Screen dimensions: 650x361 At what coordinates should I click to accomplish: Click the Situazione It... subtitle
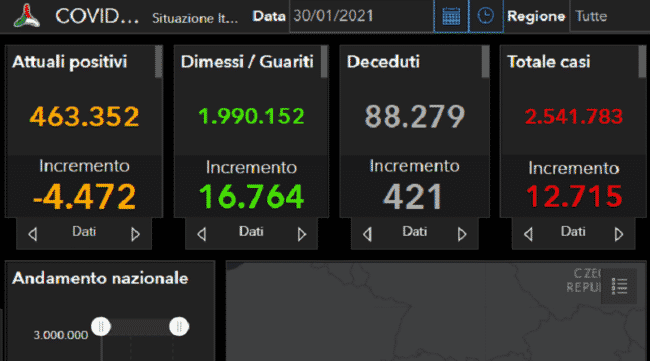195,18
